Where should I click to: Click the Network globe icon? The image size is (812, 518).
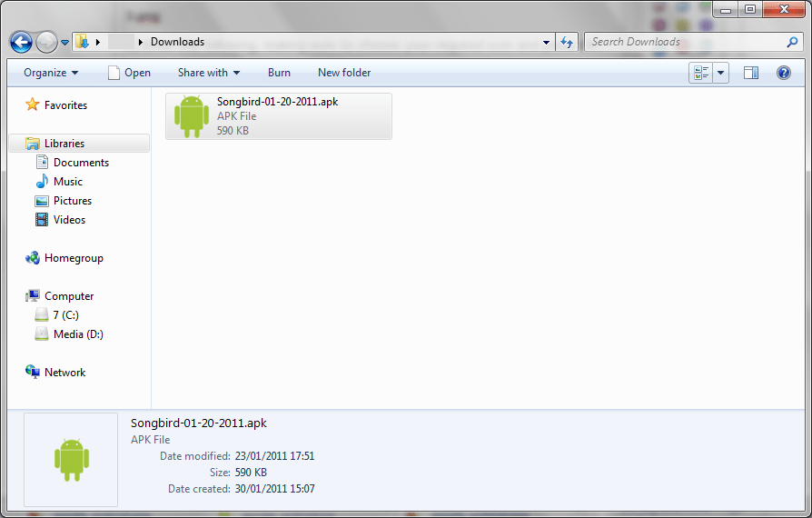(x=33, y=372)
